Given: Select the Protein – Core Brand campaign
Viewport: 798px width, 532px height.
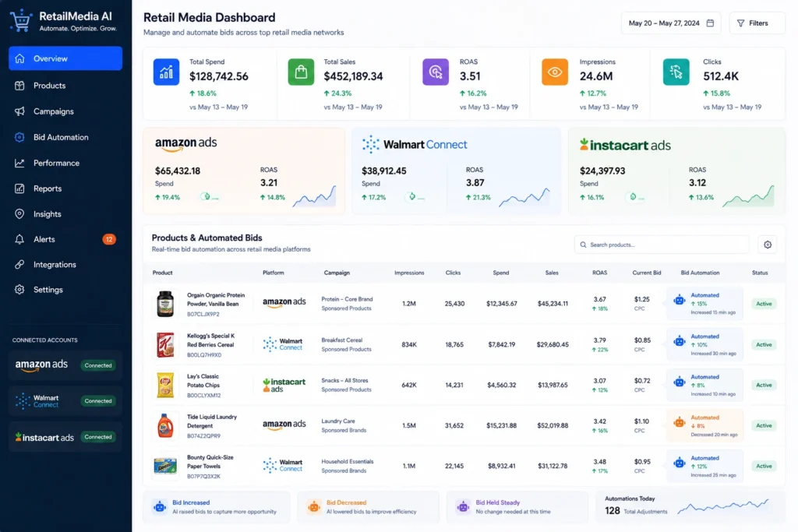Looking at the screenshot, I should (347, 299).
